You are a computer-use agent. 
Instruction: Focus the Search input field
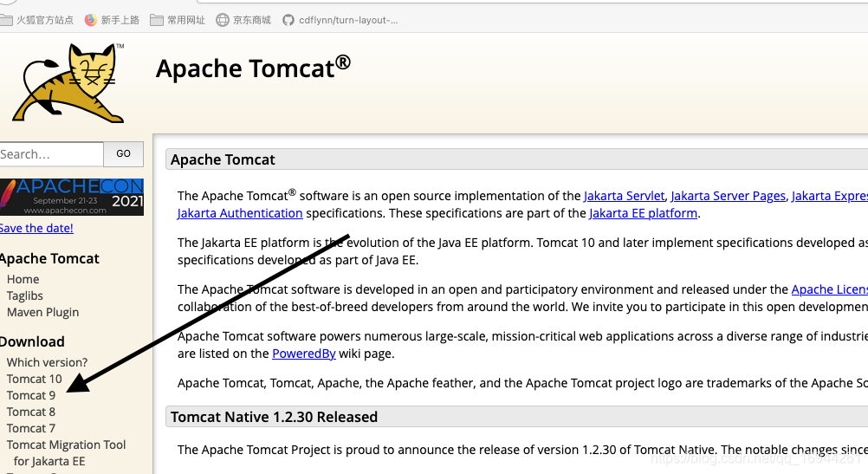(49, 154)
